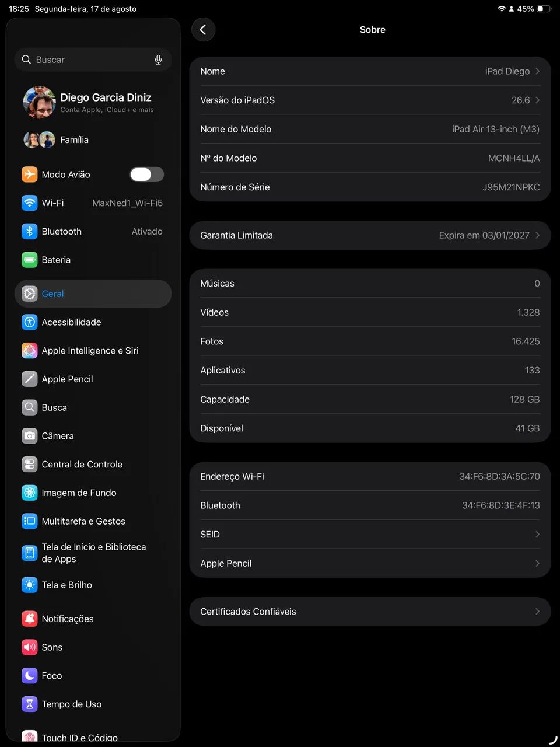Select Vídeos count 1.328

pos(528,312)
